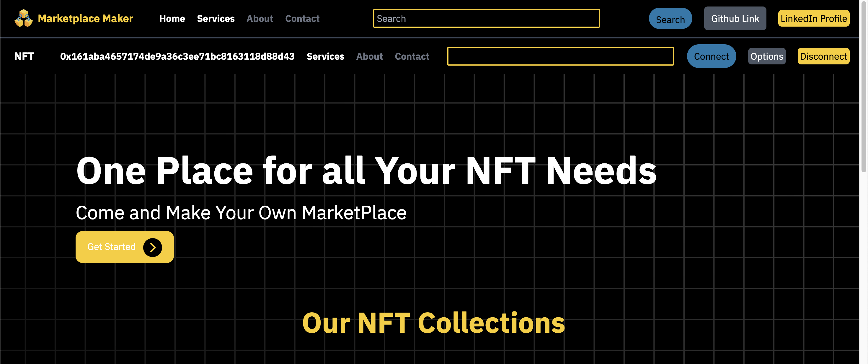Image resolution: width=868 pixels, height=364 pixels.
Task: Open the Github Link button
Action: point(735,19)
